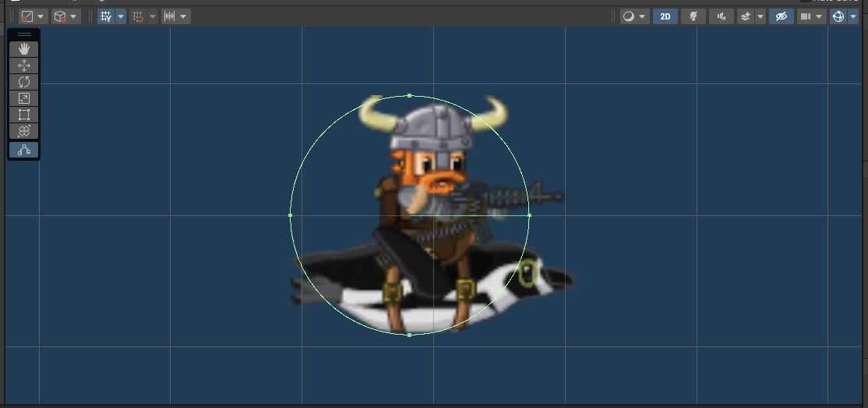Select the Rotate tool
This screenshot has width=868, height=408.
click(23, 82)
